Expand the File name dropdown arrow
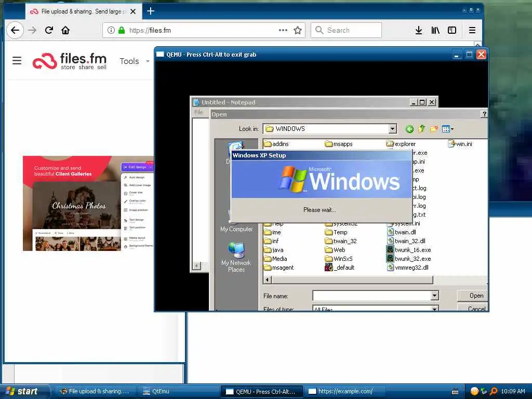 (x=435, y=296)
